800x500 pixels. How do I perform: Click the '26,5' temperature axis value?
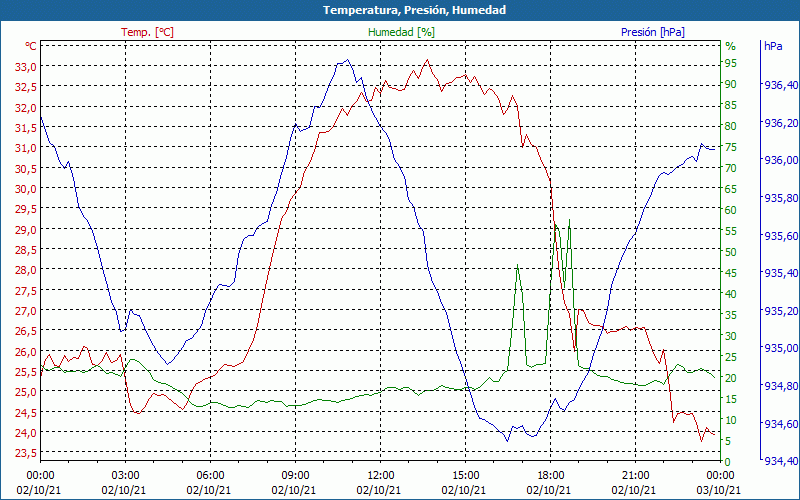(x=26, y=331)
